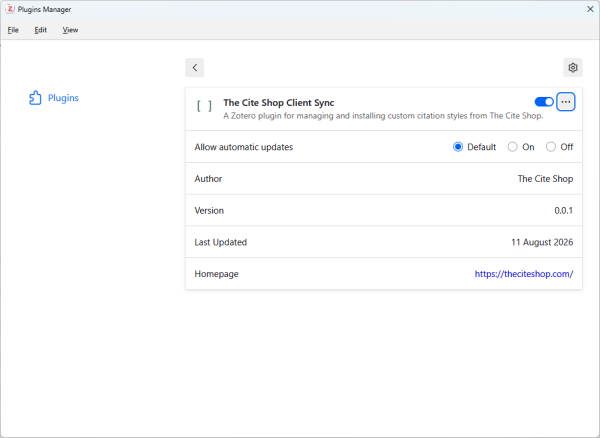Click the Last Updated label
The width and height of the screenshot is (600, 438).
coord(220,242)
